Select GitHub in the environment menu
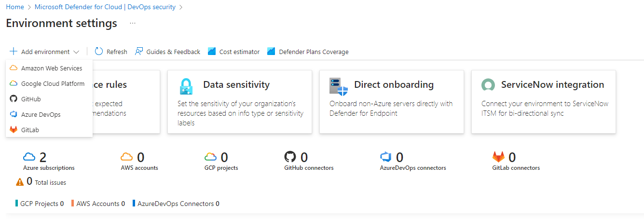Screen dimensions: 644x219 pyautogui.click(x=30, y=99)
